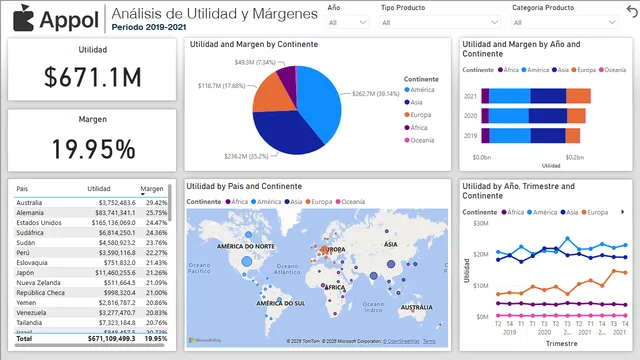Sort table by Utilidad column header
This screenshot has height=360, width=640.
99,189
